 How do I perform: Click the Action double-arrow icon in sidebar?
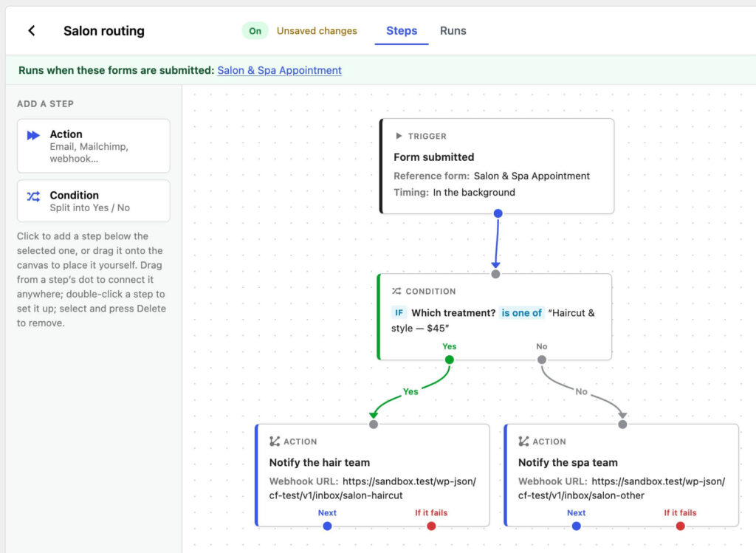point(33,135)
